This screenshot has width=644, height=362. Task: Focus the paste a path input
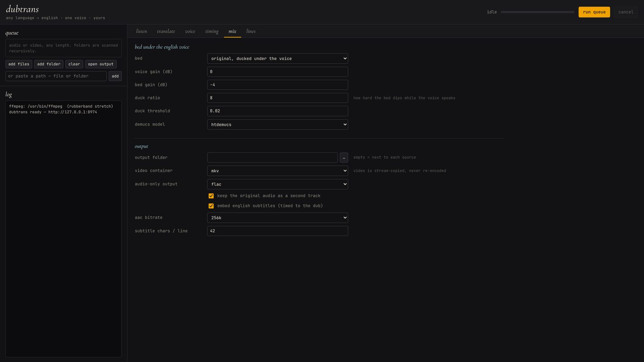pos(56,76)
